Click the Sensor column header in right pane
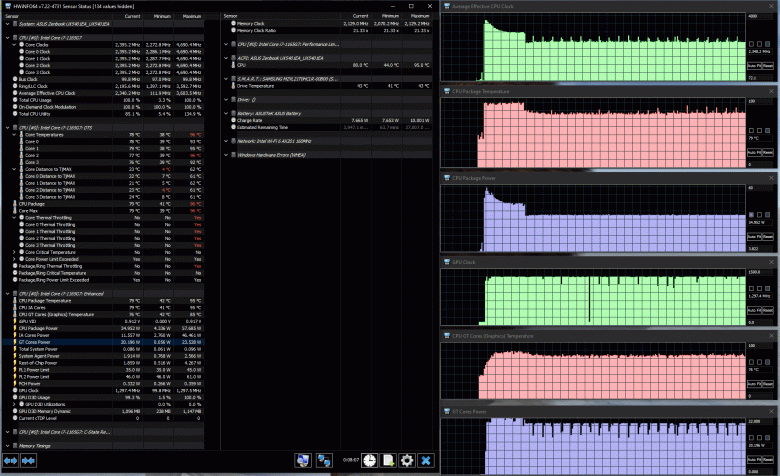Viewport: 780px width, 476px height. pos(231,16)
